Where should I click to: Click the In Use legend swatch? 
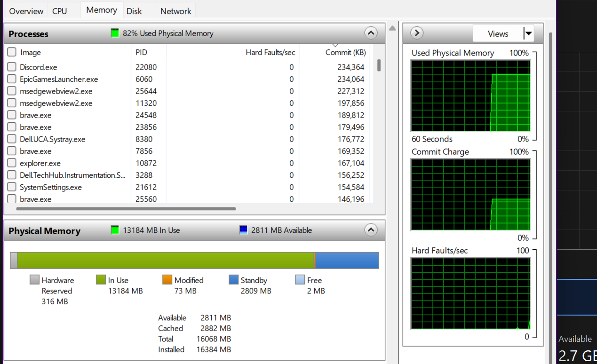click(101, 280)
